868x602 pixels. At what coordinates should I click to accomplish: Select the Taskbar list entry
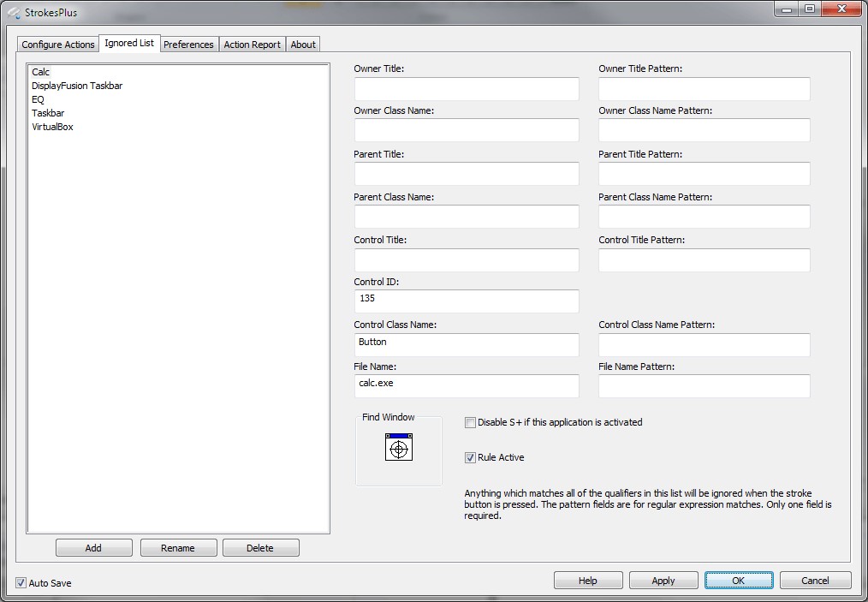[x=48, y=113]
